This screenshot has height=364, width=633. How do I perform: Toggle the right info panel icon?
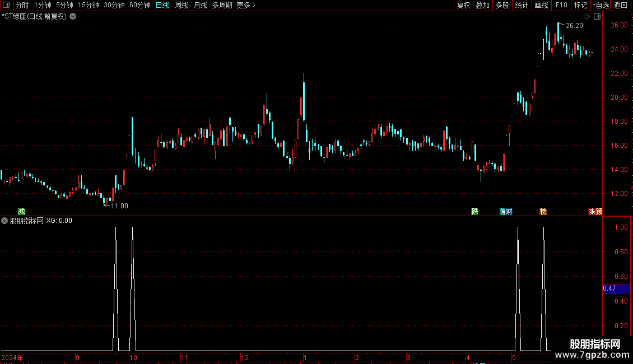597,17
